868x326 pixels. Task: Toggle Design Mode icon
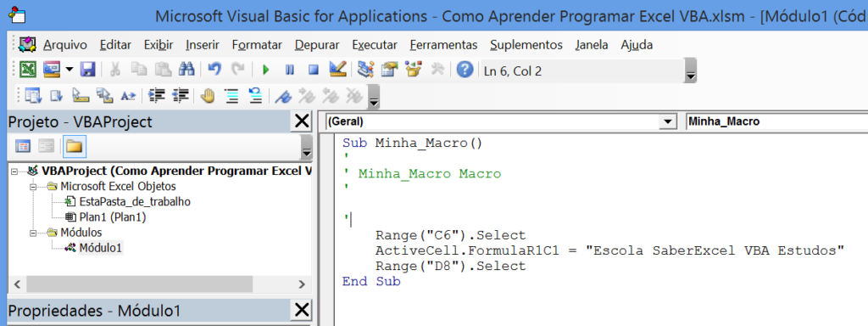(337, 70)
